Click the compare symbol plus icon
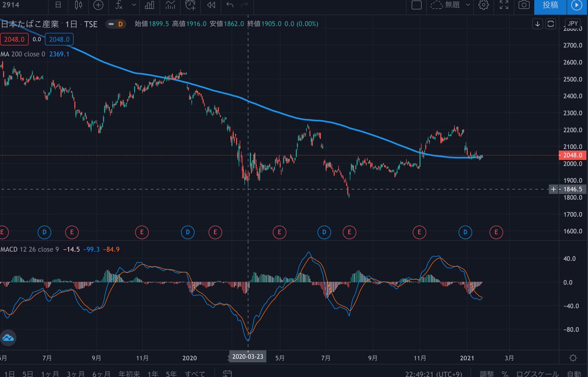Image resolution: width=588 pixels, height=377 pixels. pyautogui.click(x=98, y=5)
